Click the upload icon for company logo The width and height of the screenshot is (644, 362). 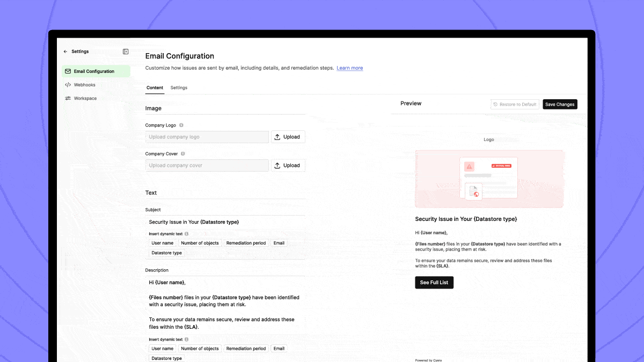[x=277, y=136]
